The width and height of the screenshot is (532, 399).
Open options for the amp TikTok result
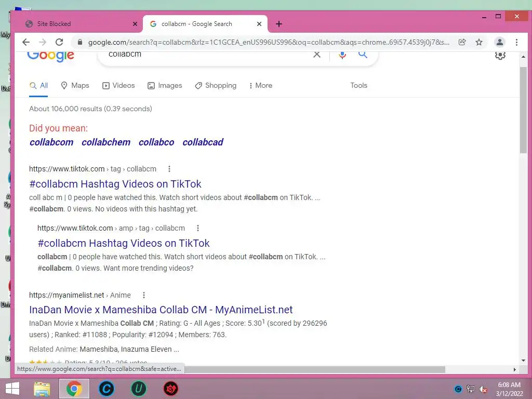tap(198, 229)
